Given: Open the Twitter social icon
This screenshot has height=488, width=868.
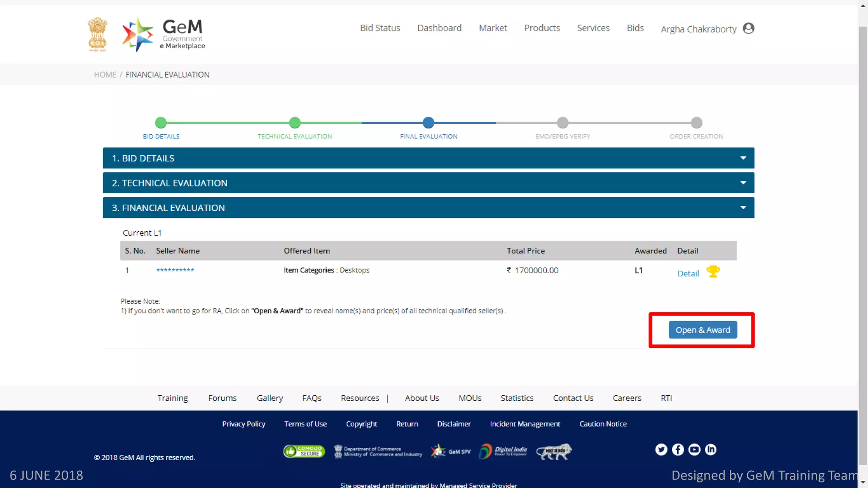Looking at the screenshot, I should coord(661,449).
